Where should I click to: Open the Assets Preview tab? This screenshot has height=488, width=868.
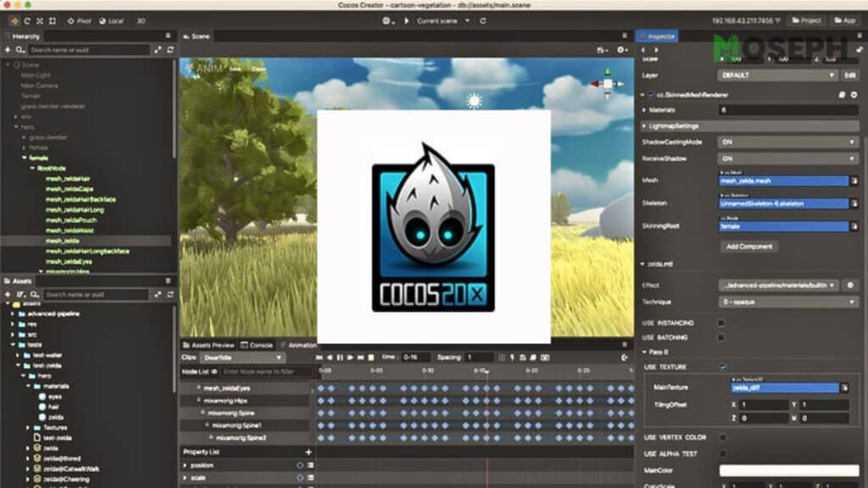(209, 346)
